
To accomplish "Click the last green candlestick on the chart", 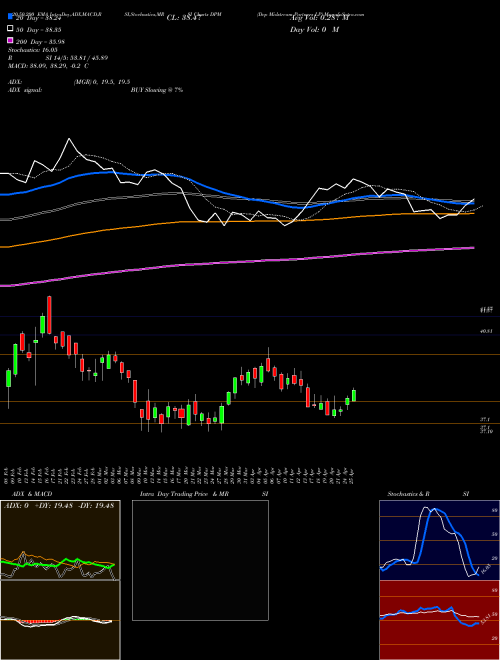I will 354,395.
